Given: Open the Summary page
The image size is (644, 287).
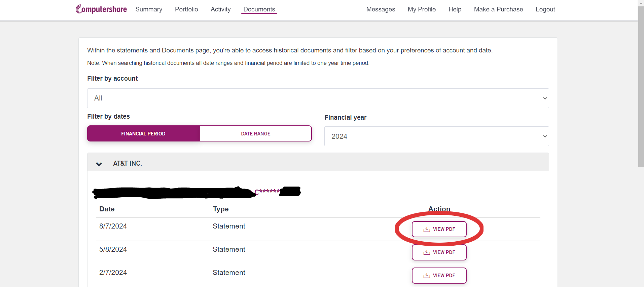Looking at the screenshot, I should pos(149,9).
